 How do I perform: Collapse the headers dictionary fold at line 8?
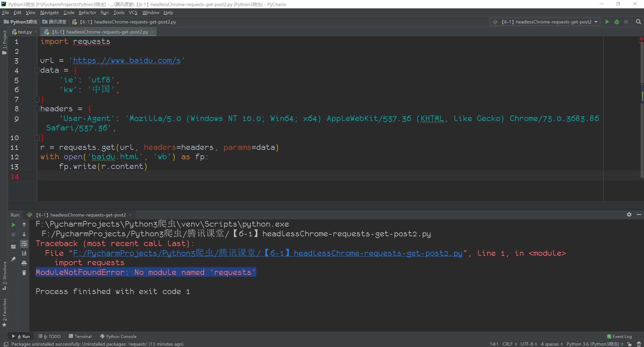pos(37,109)
